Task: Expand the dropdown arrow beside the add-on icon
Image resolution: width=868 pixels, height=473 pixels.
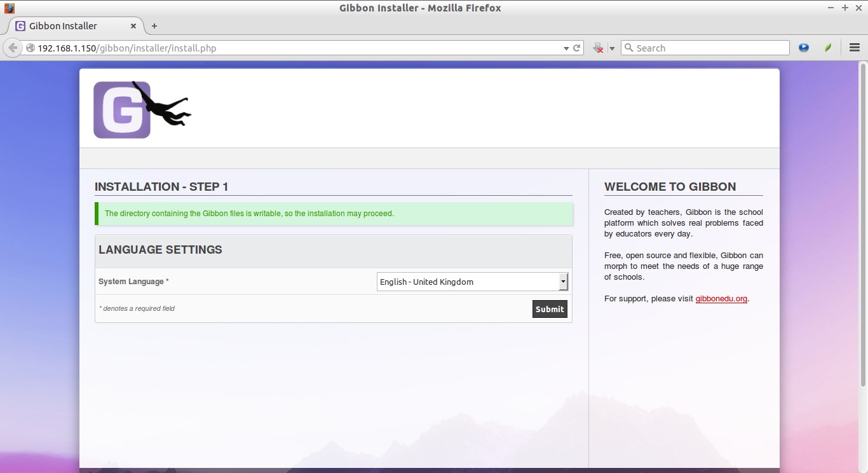Action: 612,48
